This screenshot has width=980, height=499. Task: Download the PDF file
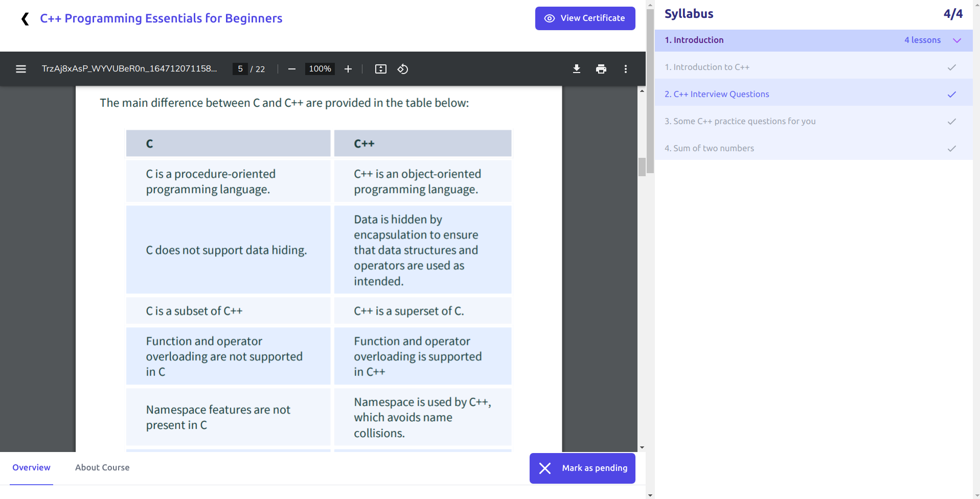[577, 69]
